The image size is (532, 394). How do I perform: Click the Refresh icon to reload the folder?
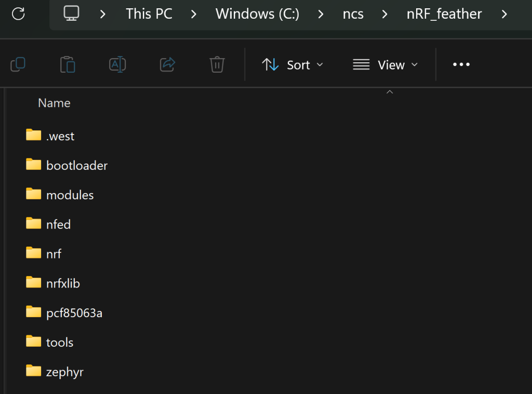(19, 14)
